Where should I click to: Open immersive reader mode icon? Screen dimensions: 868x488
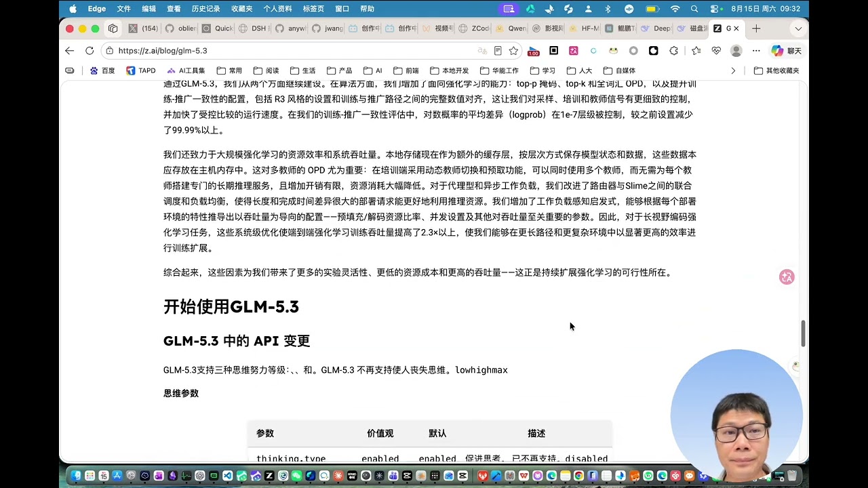(x=498, y=51)
